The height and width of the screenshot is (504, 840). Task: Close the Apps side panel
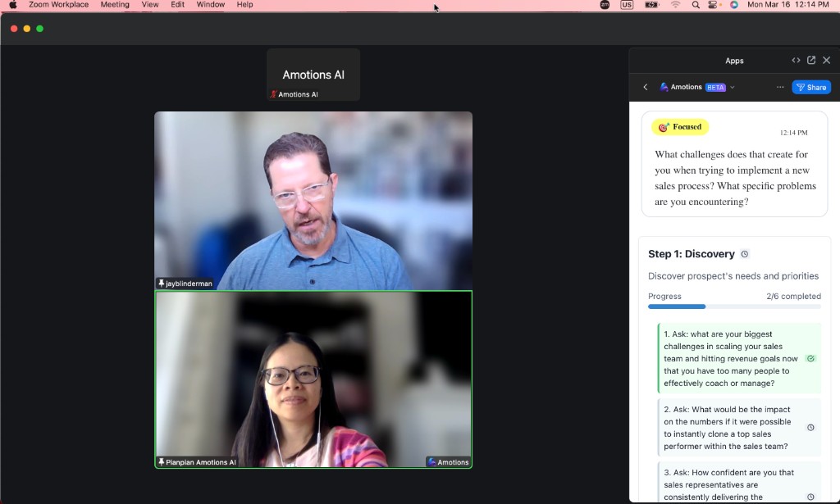[x=827, y=60]
